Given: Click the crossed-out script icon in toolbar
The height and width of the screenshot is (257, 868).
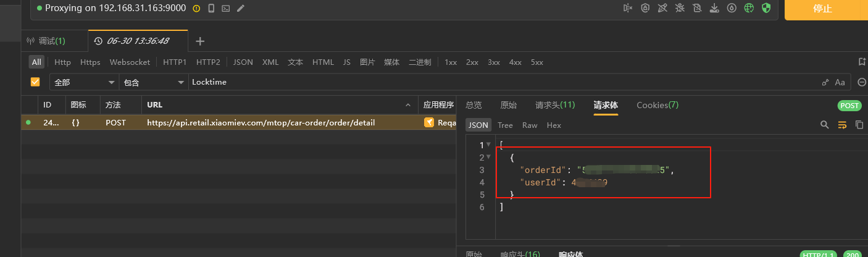Looking at the screenshot, I should 663,9.
